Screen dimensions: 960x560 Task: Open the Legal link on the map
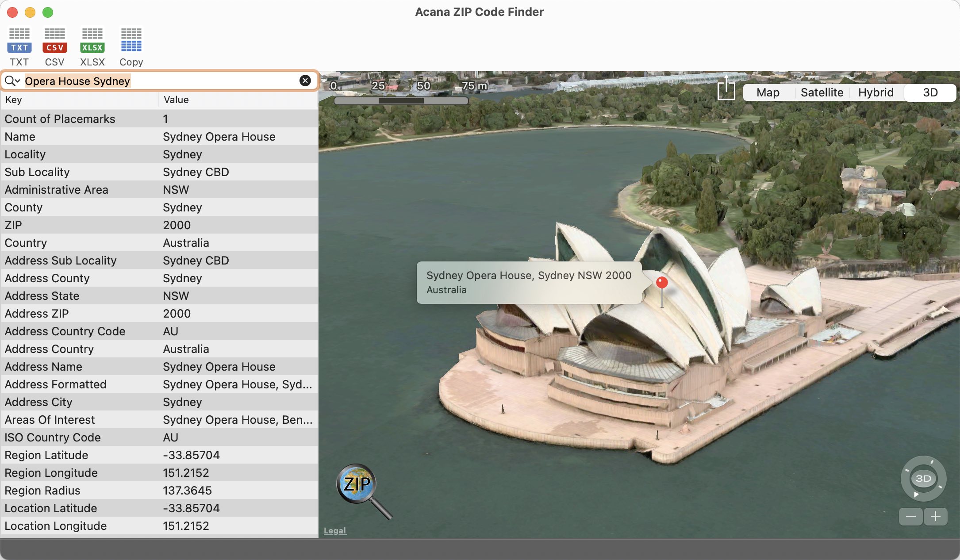click(x=335, y=530)
